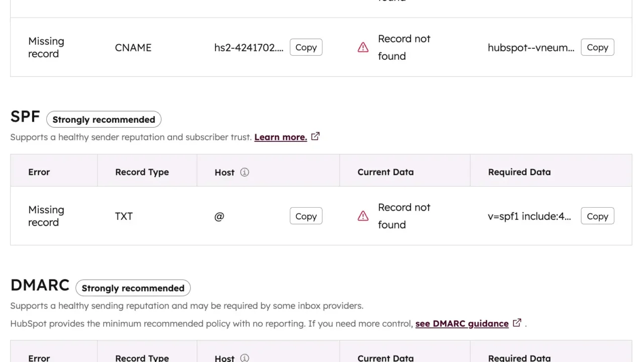Copy the @ host for SPF
Image resolution: width=644 pixels, height=362 pixels.
click(306, 216)
